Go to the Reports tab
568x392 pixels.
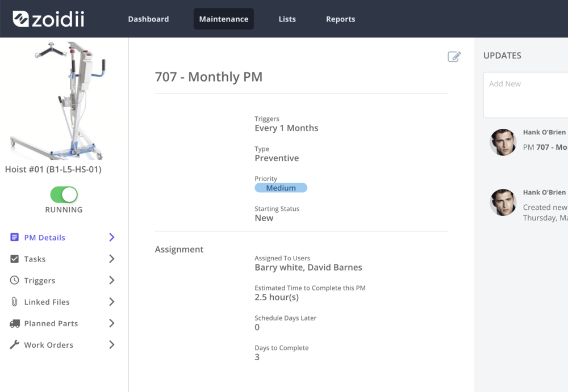340,19
